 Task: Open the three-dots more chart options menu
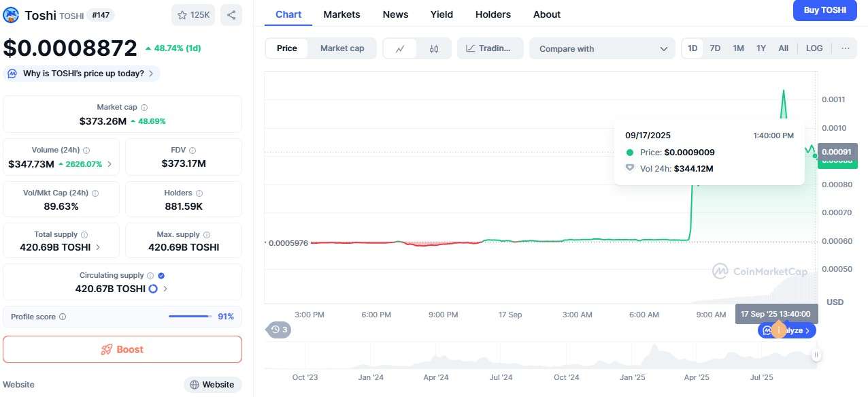click(846, 48)
